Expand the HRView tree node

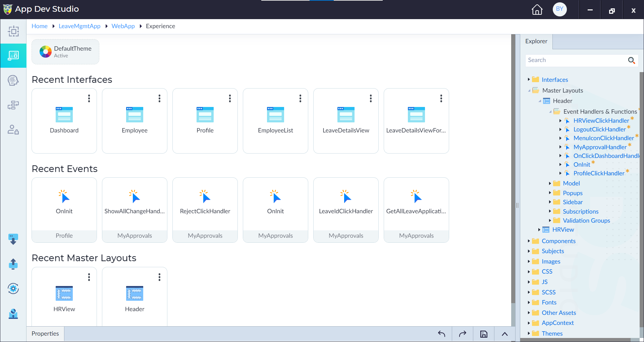539,230
